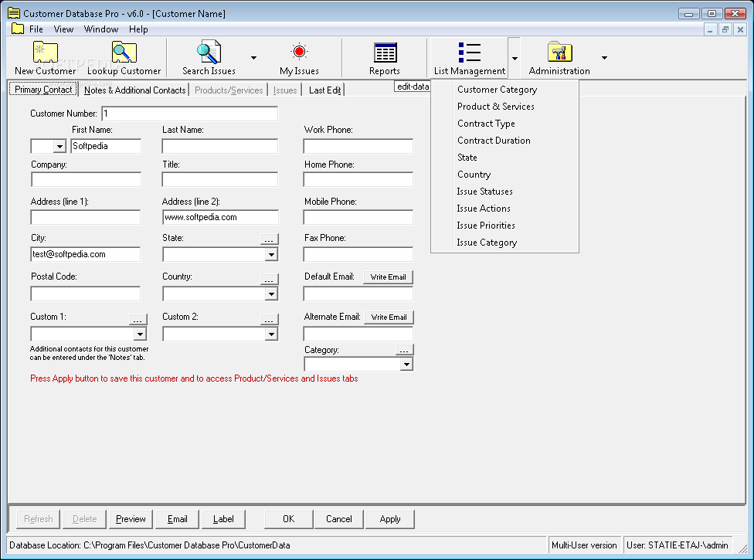The image size is (754, 560).
Task: Open the name prefix dropdown before First Name
Action: point(59,146)
